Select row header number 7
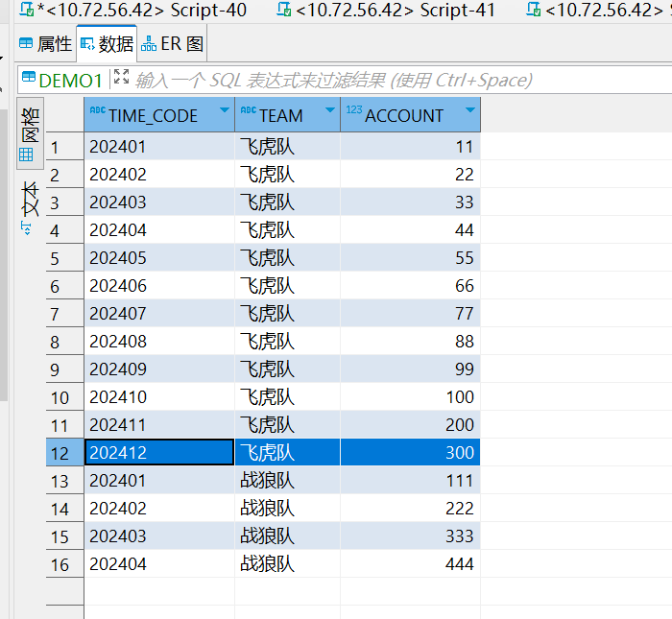 (64, 314)
